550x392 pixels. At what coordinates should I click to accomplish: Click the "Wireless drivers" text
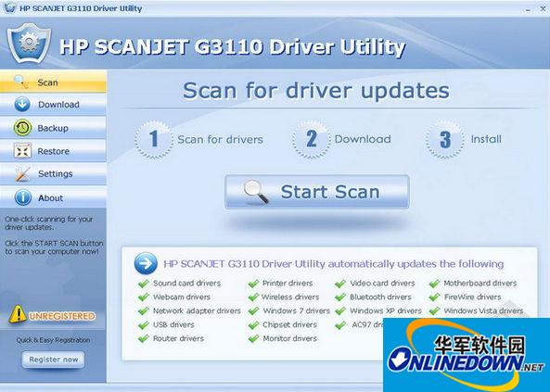coord(290,297)
